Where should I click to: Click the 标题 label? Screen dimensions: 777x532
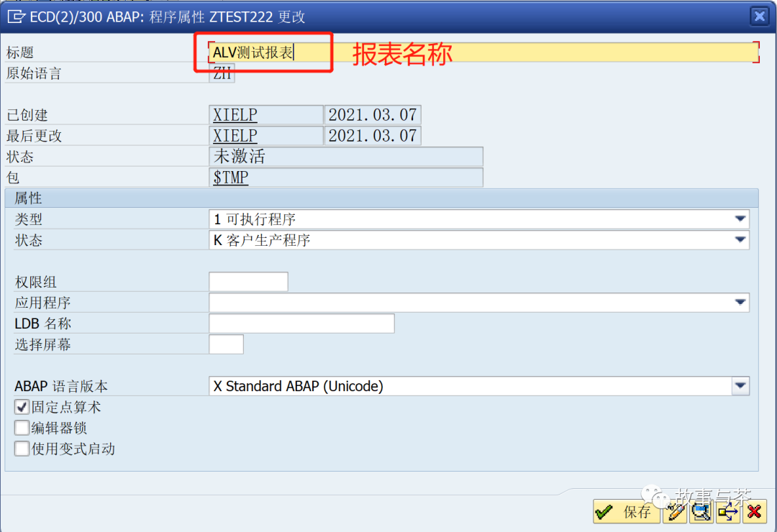(x=20, y=52)
